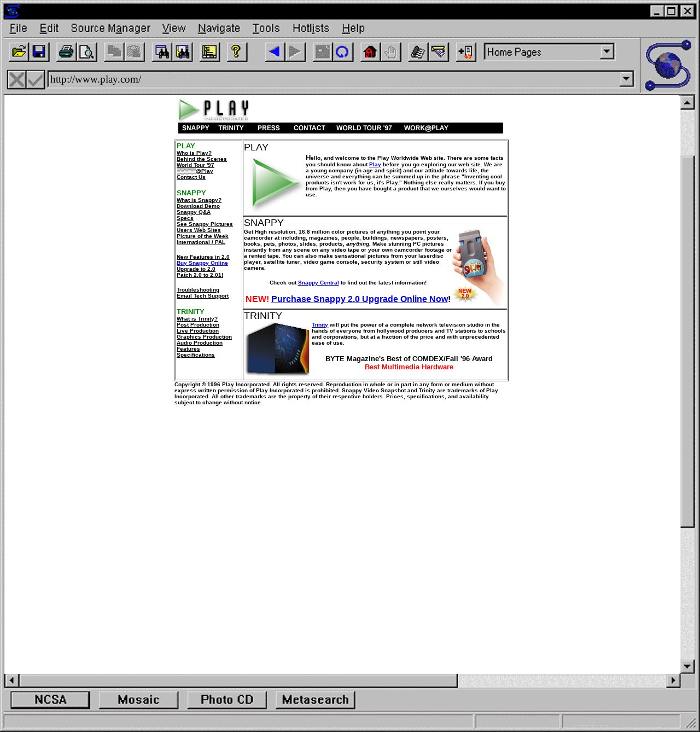Open the Hotlists menu
Viewport: 700px width, 732px height.
click(x=311, y=28)
